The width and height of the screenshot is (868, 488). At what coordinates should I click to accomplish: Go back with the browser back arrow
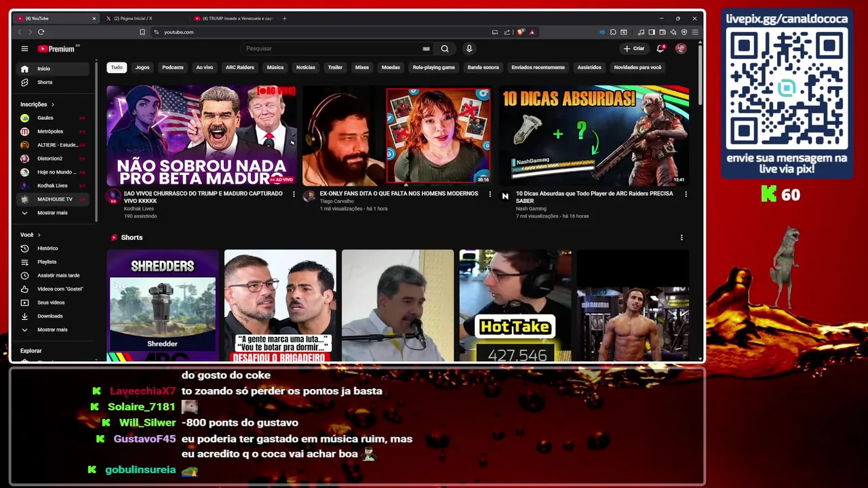tap(20, 32)
